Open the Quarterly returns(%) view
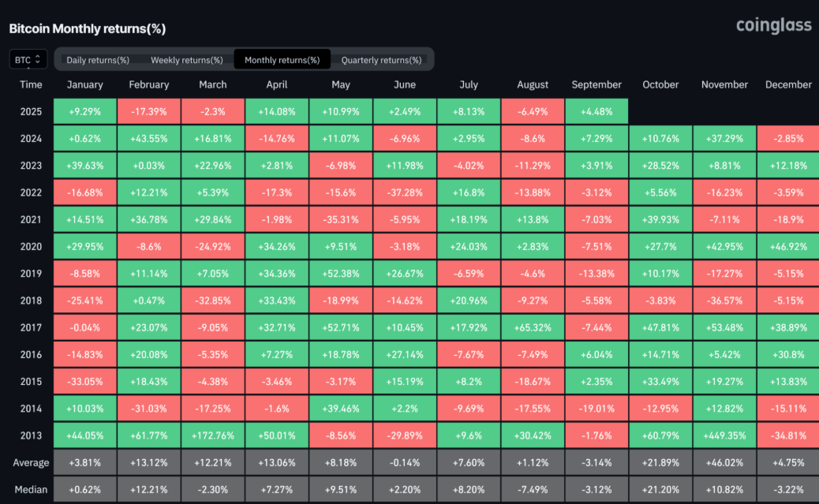 (x=383, y=58)
